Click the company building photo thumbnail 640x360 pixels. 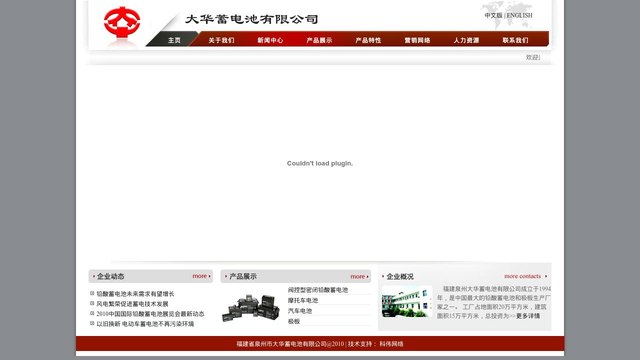(x=407, y=302)
